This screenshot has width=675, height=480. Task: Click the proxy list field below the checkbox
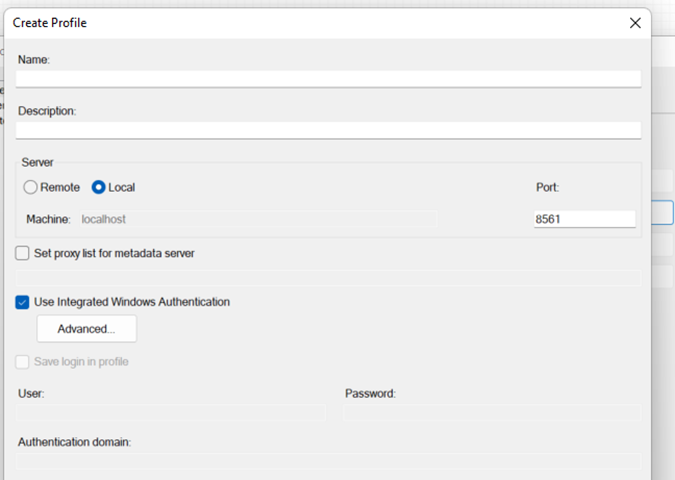[x=328, y=277]
